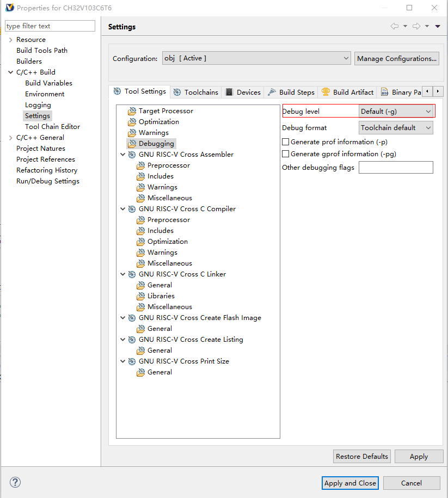The width and height of the screenshot is (448, 498).
Task: Select the Target Processor settings icon
Action: (x=131, y=110)
